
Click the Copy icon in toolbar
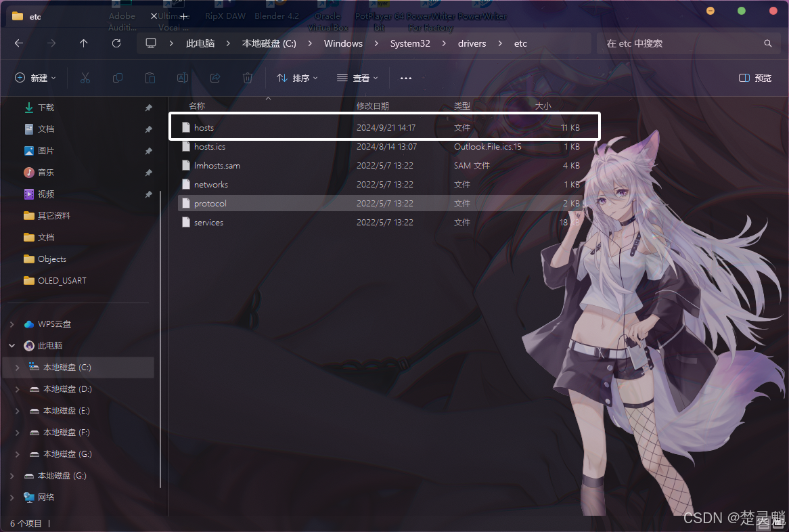coord(118,78)
